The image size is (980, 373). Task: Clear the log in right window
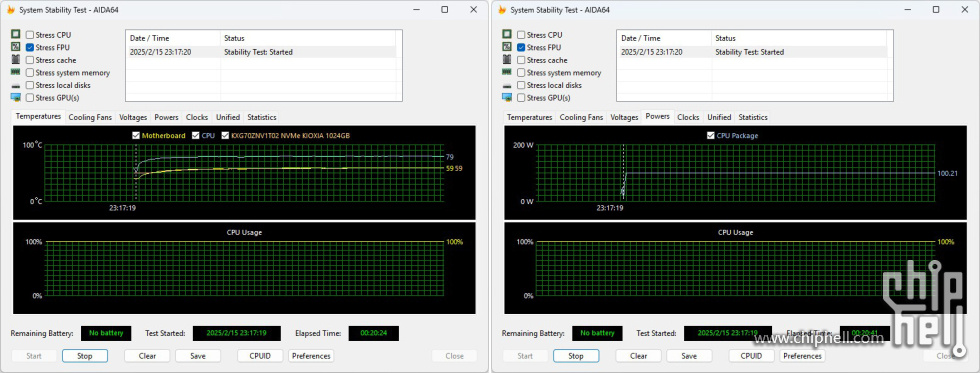(638, 356)
